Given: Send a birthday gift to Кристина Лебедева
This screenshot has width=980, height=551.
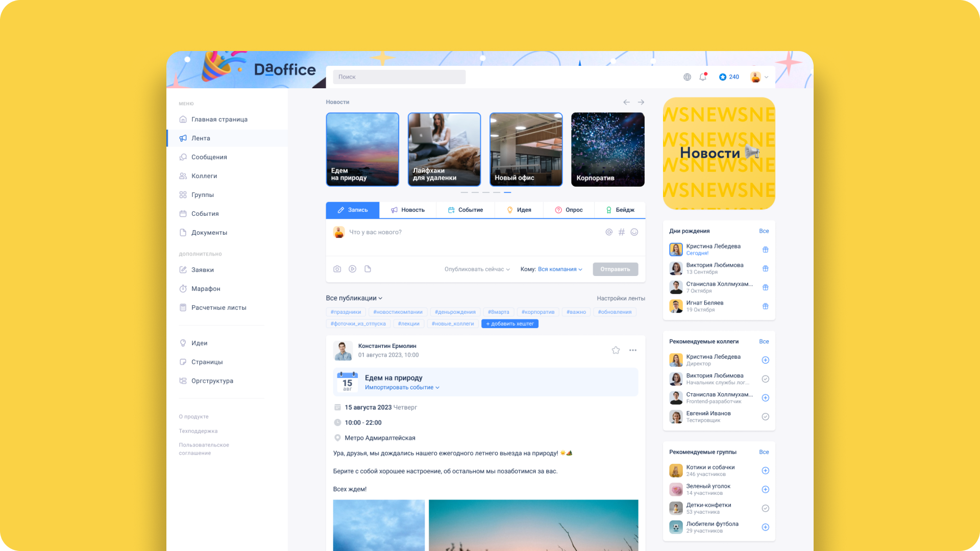Looking at the screenshot, I should pyautogui.click(x=765, y=249).
